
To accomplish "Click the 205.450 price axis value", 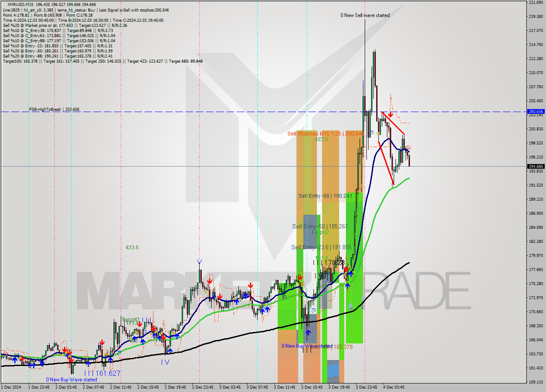I will coord(536,101).
